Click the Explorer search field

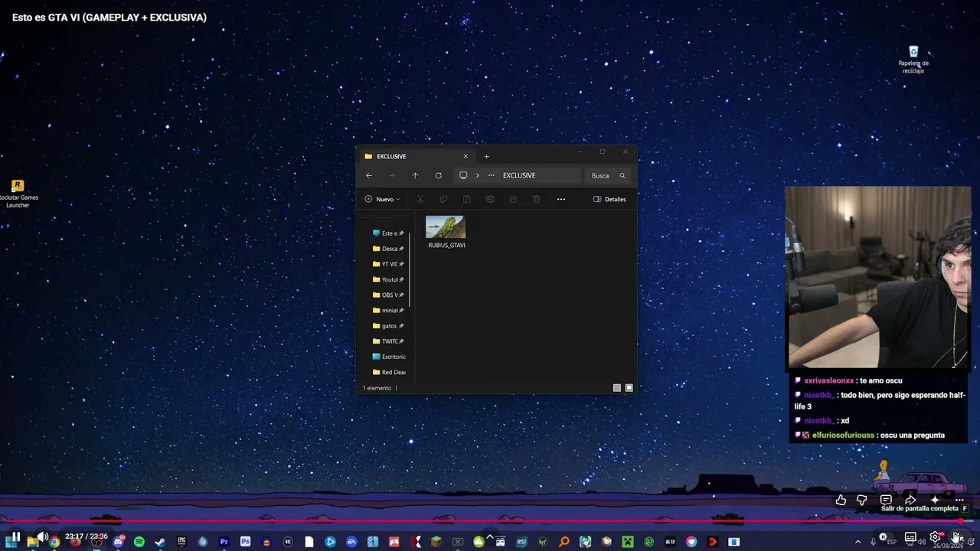click(609, 175)
